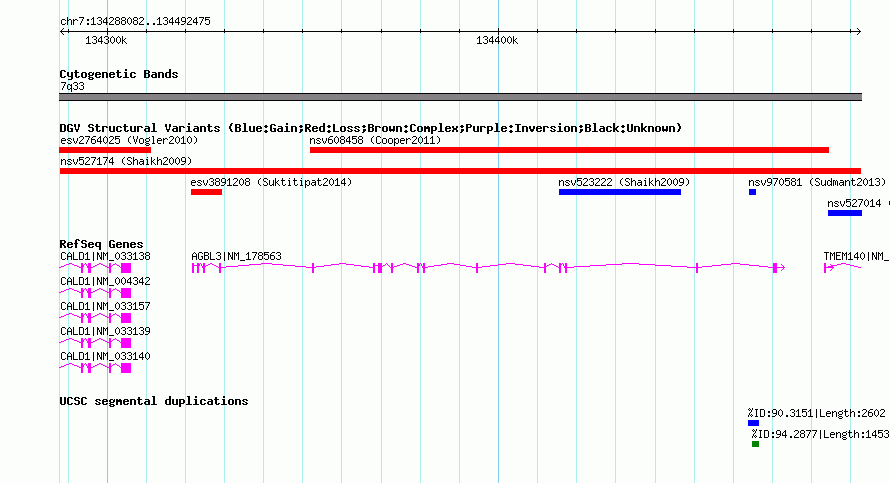
Task: Click the AGBL3 gene model glyph
Action: (488, 267)
